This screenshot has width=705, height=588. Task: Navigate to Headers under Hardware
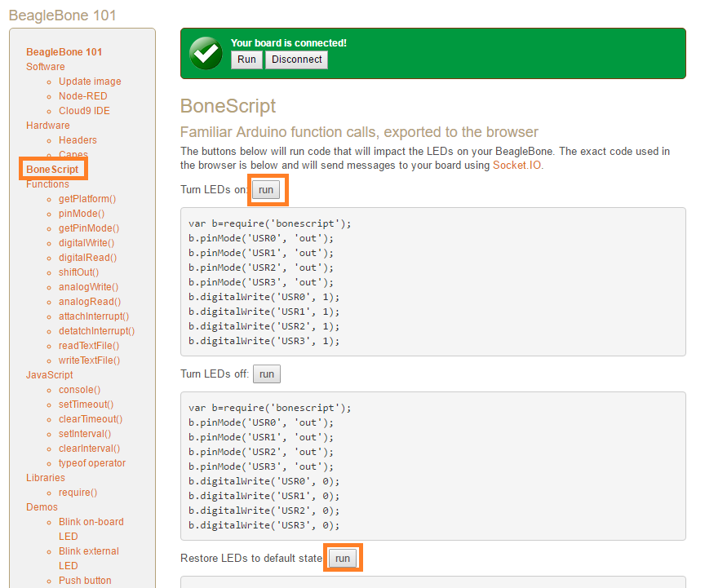[78, 140]
